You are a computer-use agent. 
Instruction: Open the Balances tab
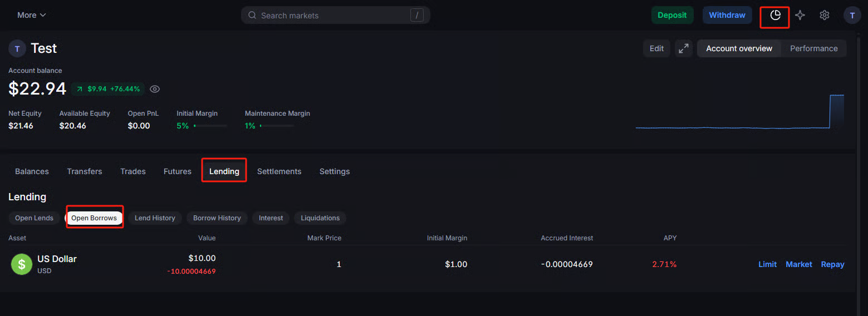coord(32,171)
